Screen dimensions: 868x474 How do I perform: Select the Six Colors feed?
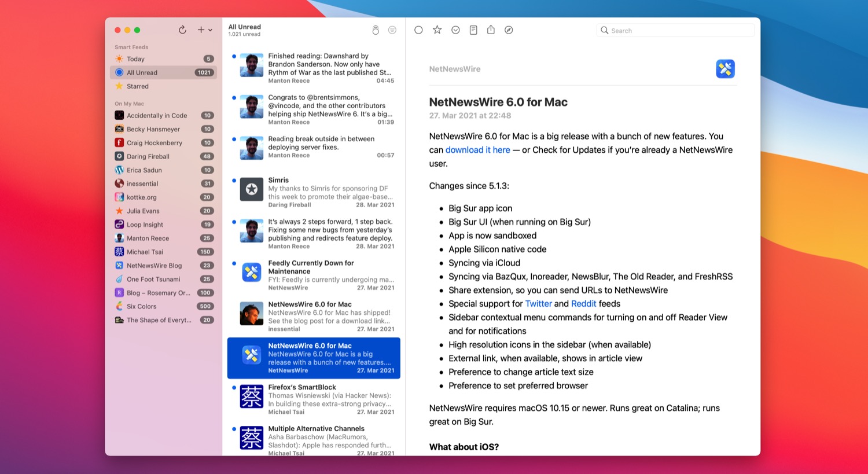[142, 306]
